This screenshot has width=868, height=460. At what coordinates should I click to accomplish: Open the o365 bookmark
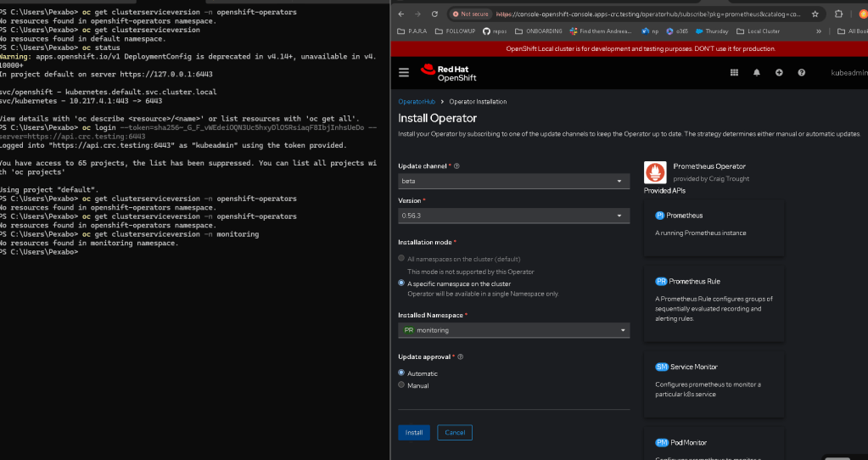677,31
